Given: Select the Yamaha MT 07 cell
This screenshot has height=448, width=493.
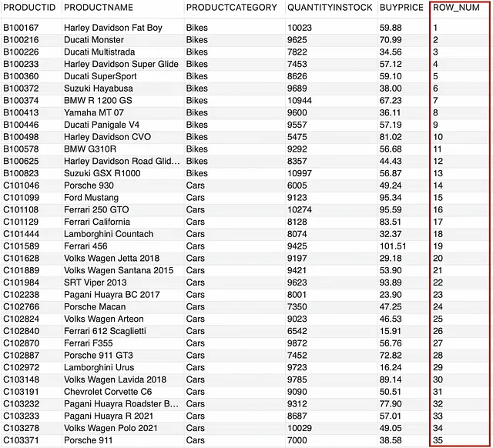Looking at the screenshot, I should pyautogui.click(x=94, y=112).
